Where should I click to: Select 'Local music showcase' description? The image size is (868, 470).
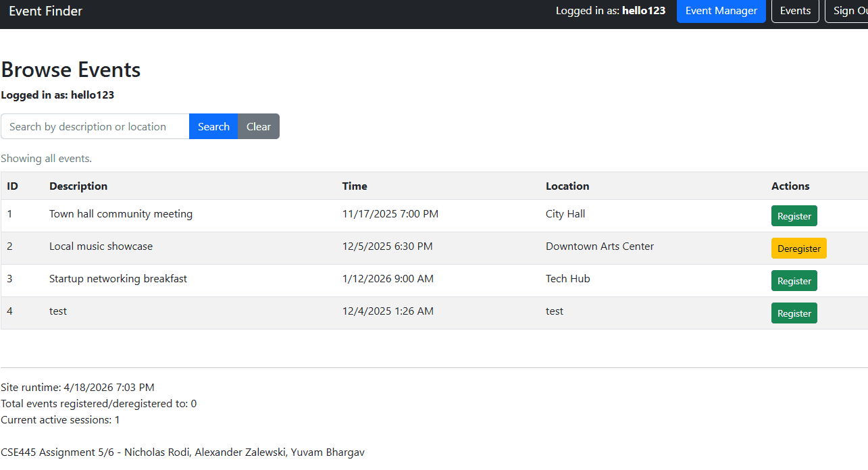point(101,246)
